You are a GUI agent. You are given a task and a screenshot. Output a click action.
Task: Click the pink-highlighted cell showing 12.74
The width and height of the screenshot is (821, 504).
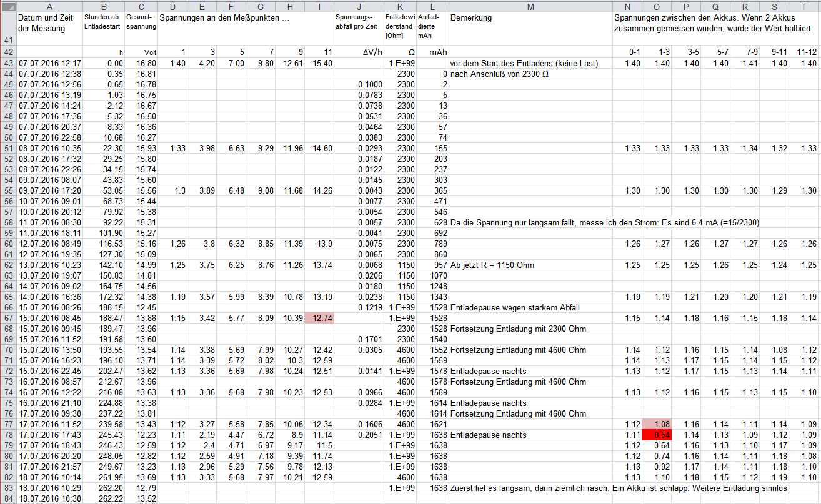tap(319, 318)
